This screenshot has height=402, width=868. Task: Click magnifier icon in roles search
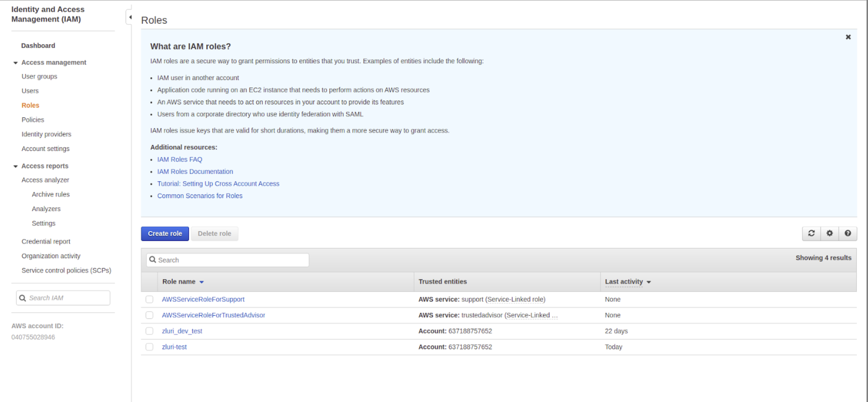[x=153, y=260]
